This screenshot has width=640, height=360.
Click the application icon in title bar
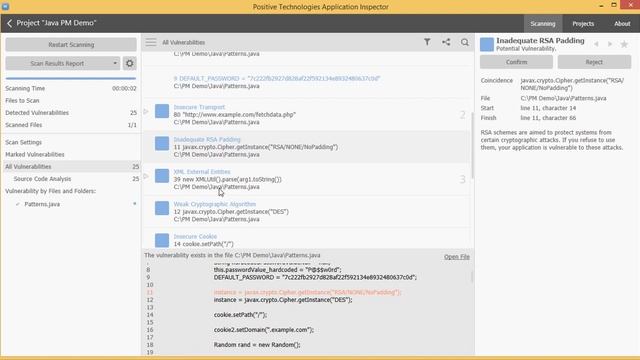point(5,7)
